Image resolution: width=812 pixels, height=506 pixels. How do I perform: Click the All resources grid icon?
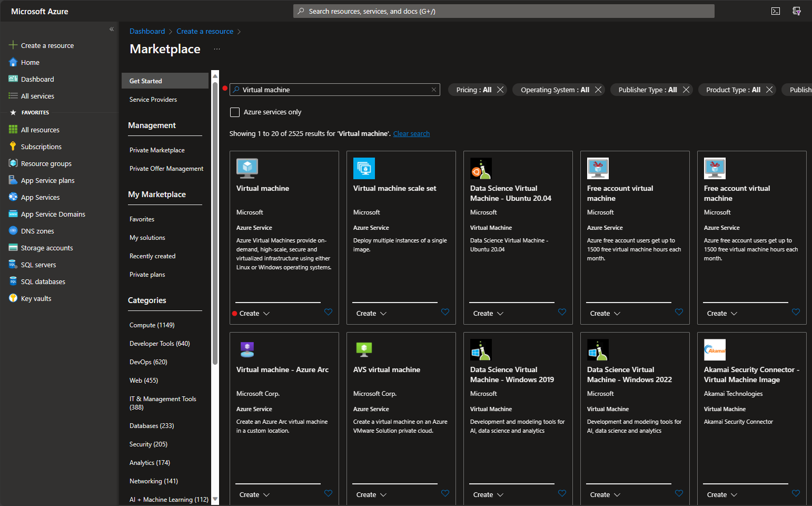tap(13, 130)
